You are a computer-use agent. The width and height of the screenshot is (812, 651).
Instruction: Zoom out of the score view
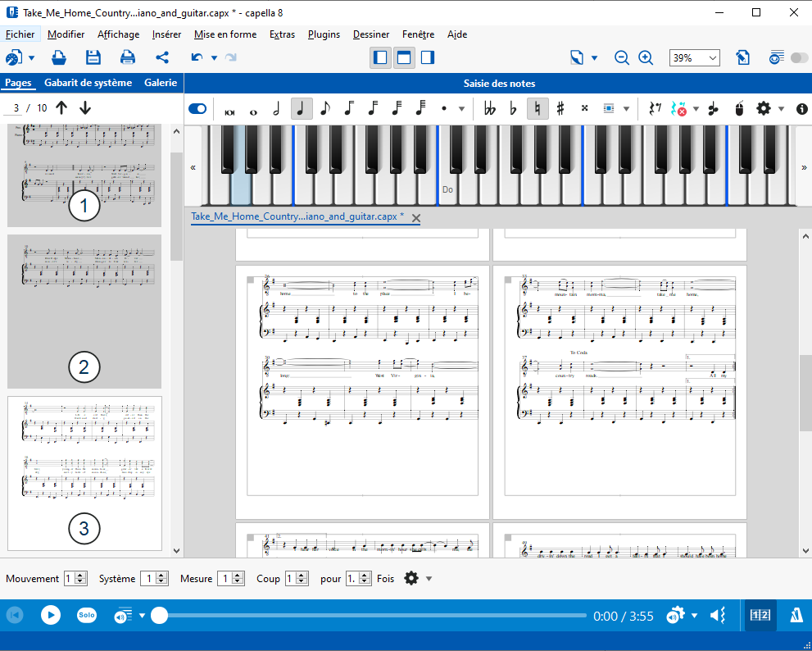[x=621, y=57]
